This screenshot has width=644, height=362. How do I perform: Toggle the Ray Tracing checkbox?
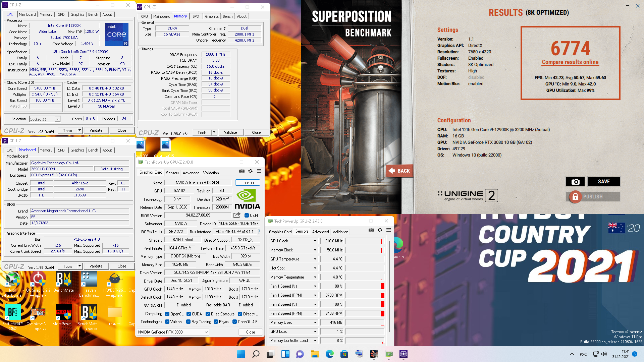pos(188,322)
